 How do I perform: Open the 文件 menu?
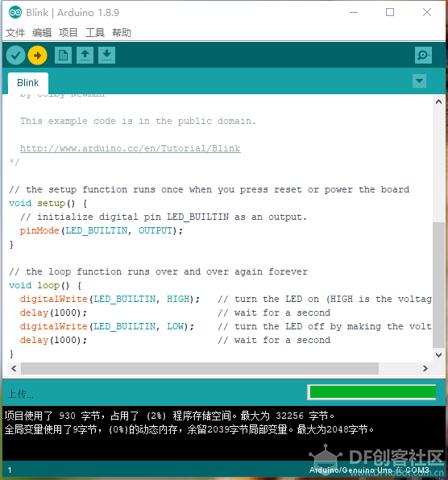point(15,32)
